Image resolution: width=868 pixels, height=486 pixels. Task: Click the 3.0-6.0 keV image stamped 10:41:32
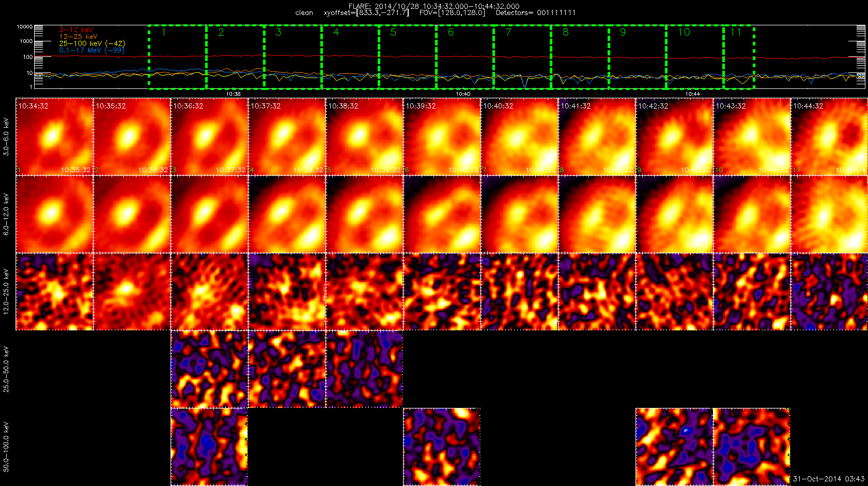tap(597, 136)
